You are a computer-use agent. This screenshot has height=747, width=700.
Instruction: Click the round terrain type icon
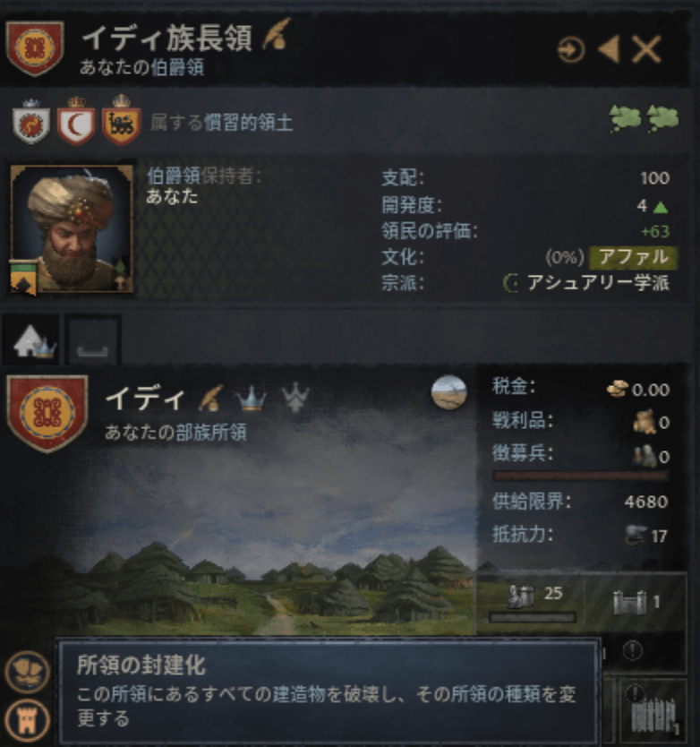[449, 392]
